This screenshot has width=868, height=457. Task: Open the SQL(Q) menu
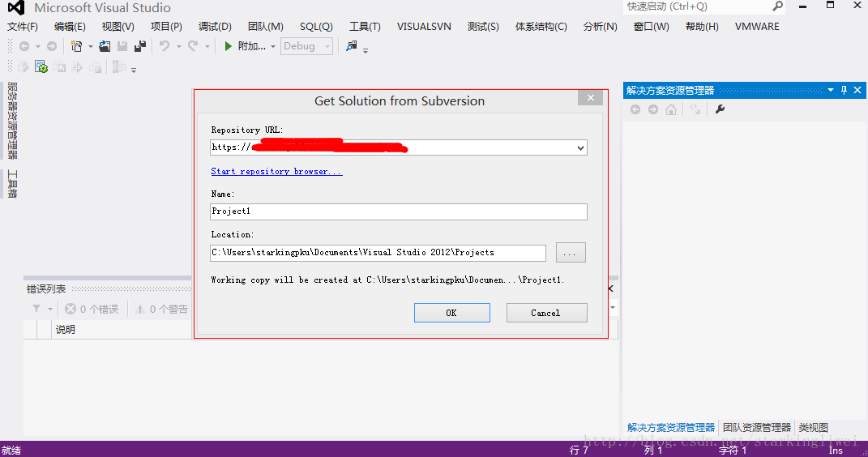316,27
